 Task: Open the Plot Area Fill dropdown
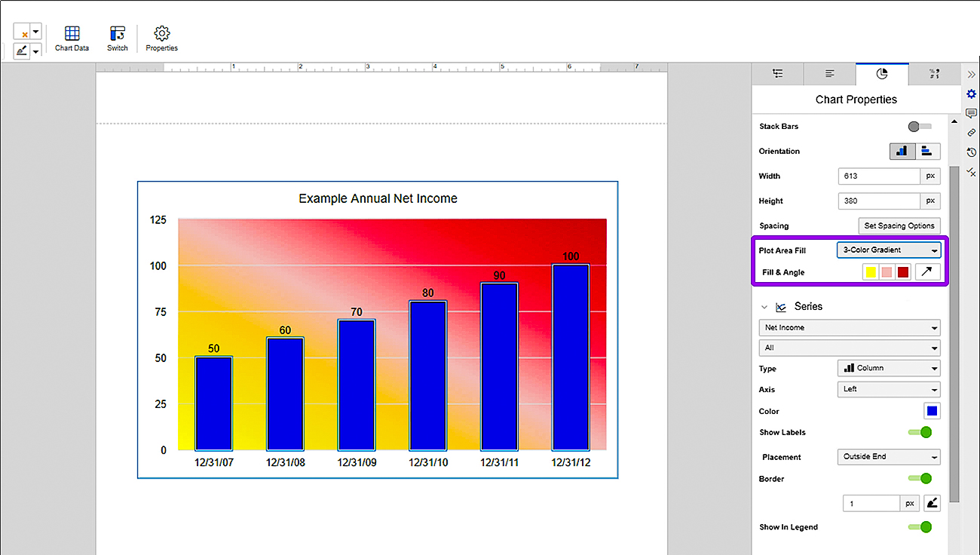click(x=889, y=250)
